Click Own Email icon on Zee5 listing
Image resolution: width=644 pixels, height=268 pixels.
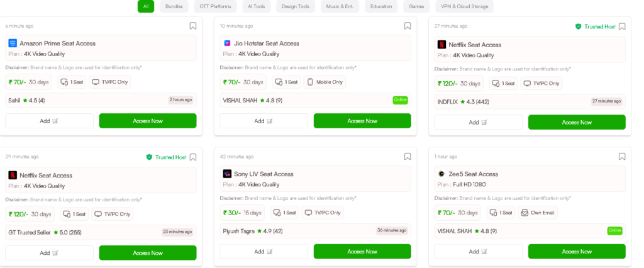(525, 213)
